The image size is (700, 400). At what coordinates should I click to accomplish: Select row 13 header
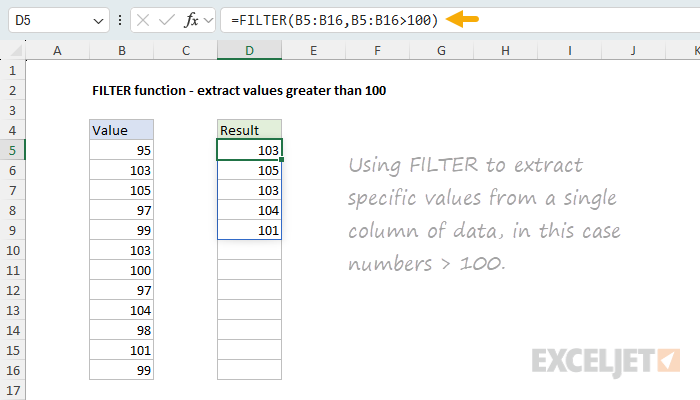tap(12, 310)
